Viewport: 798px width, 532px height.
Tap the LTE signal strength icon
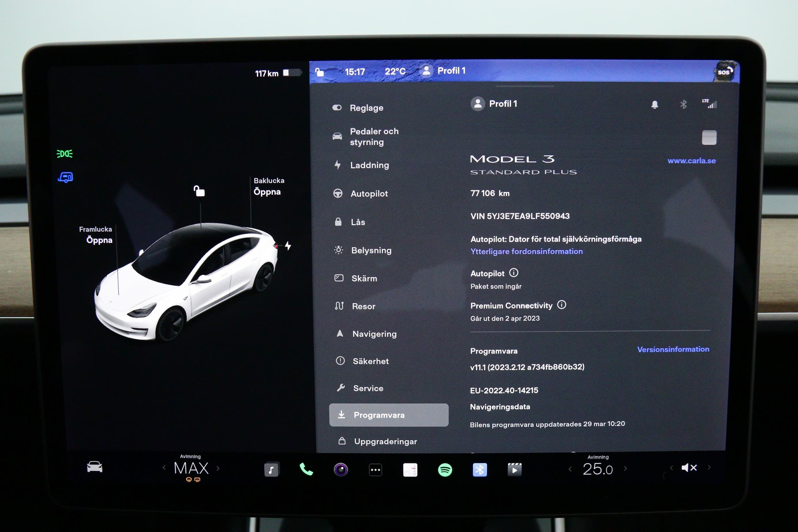[x=710, y=103]
